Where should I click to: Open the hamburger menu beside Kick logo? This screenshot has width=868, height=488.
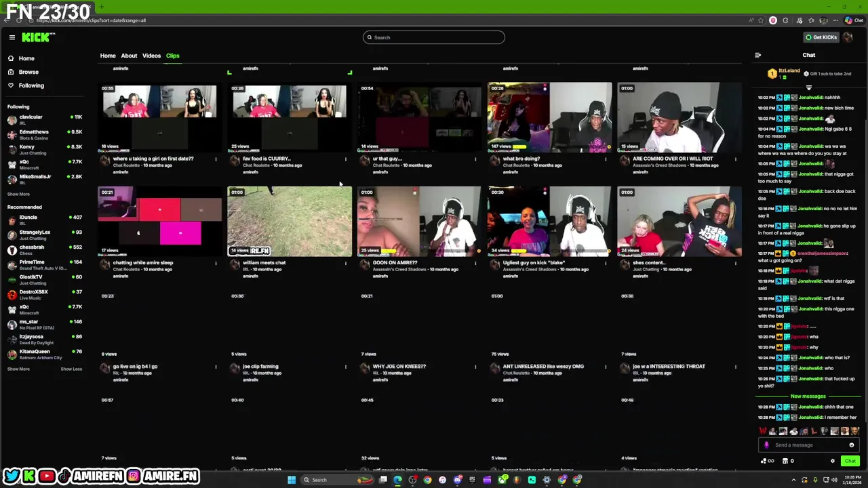(x=12, y=37)
